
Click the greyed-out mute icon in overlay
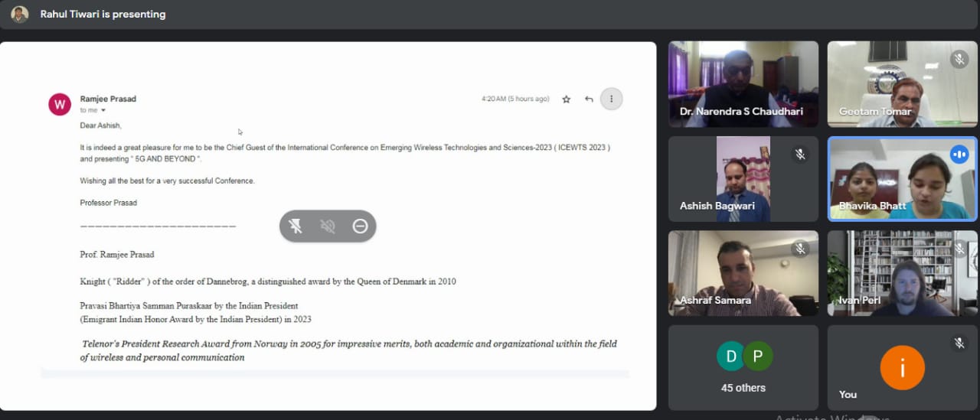328,226
